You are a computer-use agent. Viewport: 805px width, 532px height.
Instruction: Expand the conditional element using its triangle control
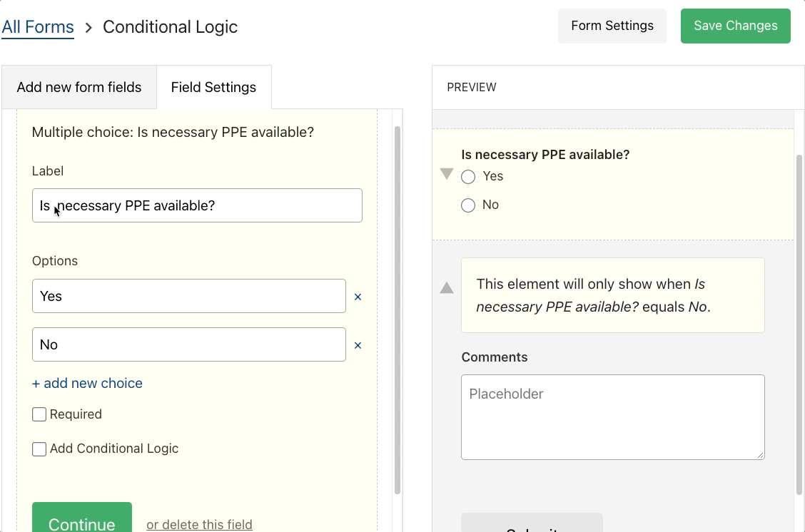447,288
